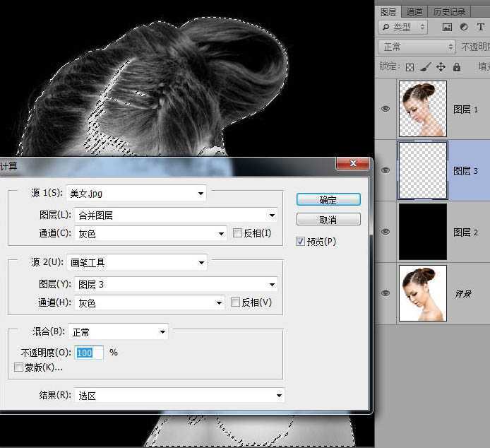The image size is (490, 448).
Task: Open 图层(Y) dropdown showing 图层 3
Action: (176, 284)
